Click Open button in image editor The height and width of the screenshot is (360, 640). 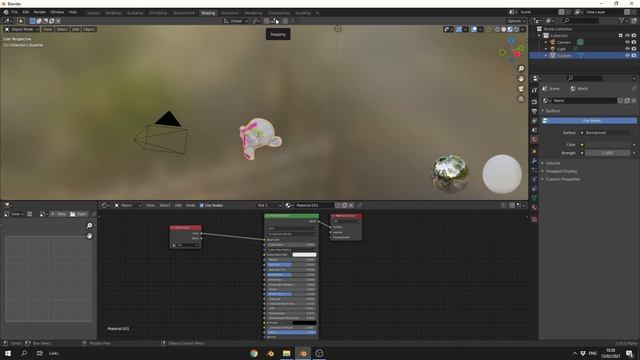tap(78, 214)
